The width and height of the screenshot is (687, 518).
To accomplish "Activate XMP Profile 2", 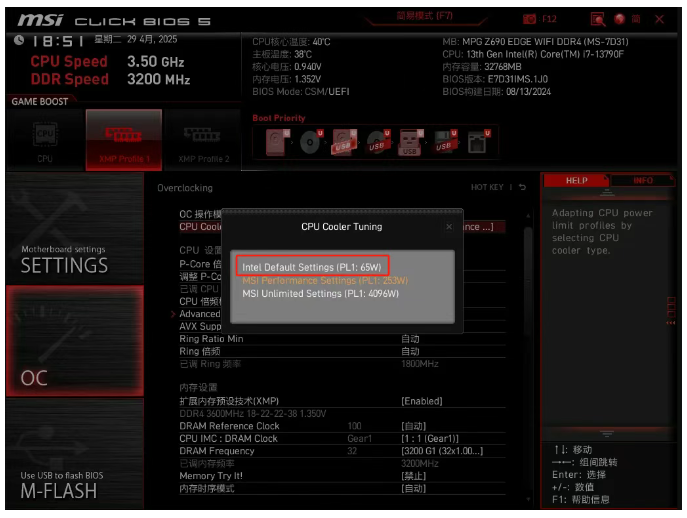I will coord(203,140).
